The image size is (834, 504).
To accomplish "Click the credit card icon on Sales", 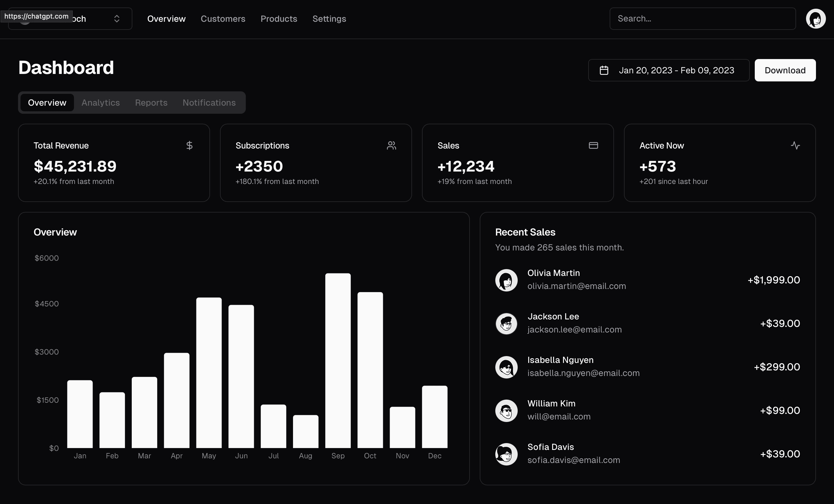I will coord(593,145).
